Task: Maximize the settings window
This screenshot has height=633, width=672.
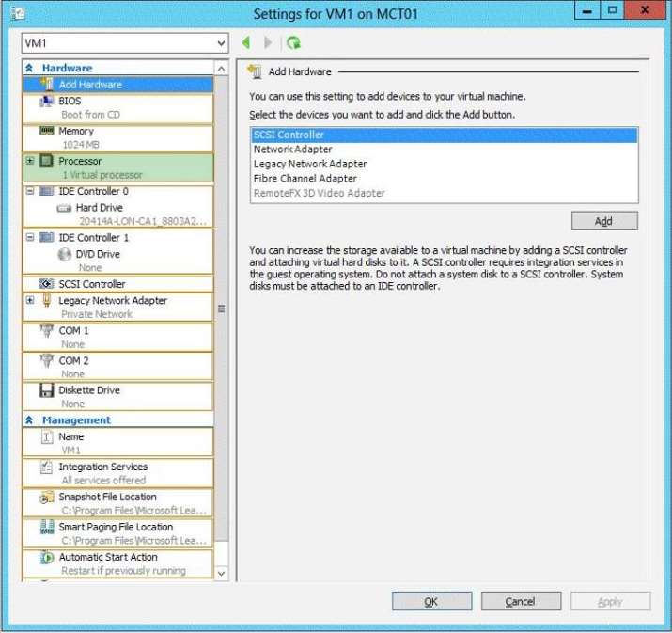Action: point(613,10)
